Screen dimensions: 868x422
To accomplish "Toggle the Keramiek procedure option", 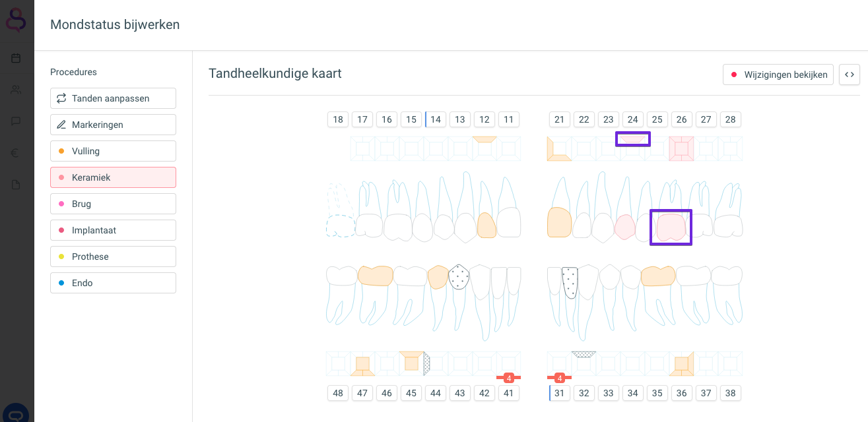I will coord(113,177).
